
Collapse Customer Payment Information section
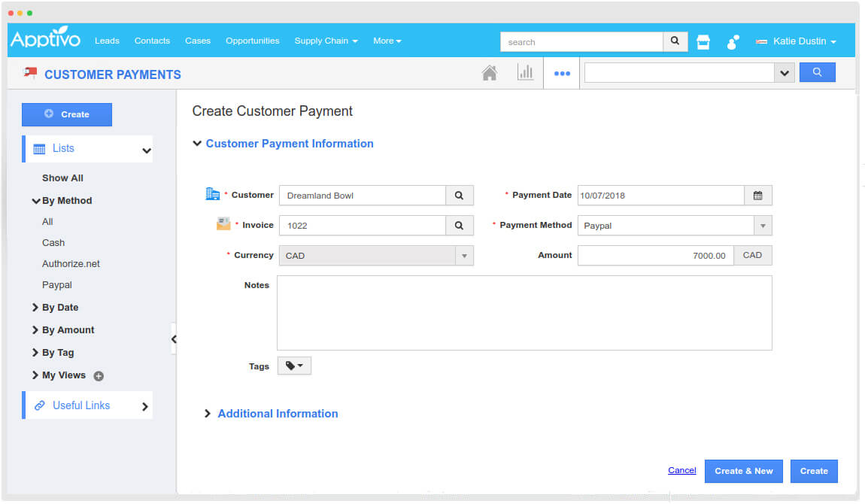pyautogui.click(x=197, y=143)
